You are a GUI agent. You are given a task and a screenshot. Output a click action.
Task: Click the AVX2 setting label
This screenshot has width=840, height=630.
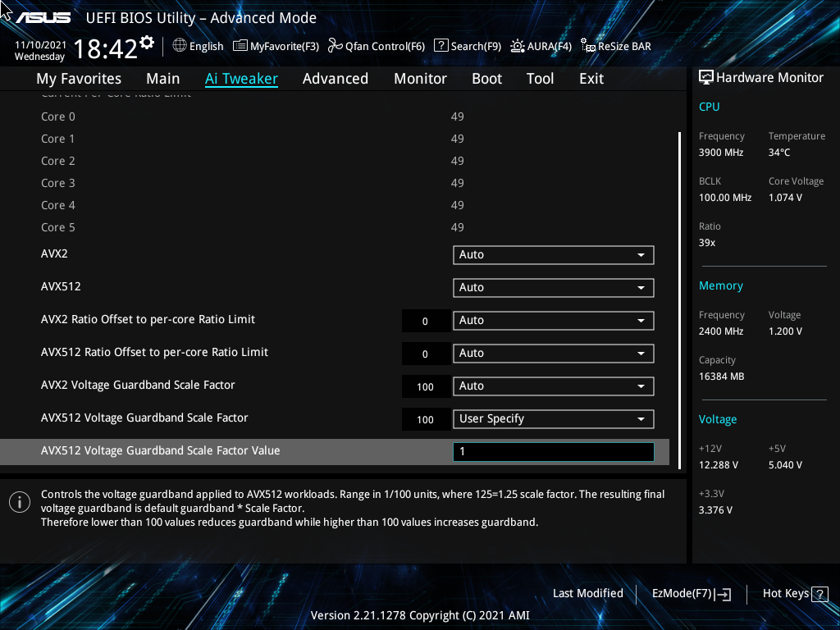click(54, 253)
